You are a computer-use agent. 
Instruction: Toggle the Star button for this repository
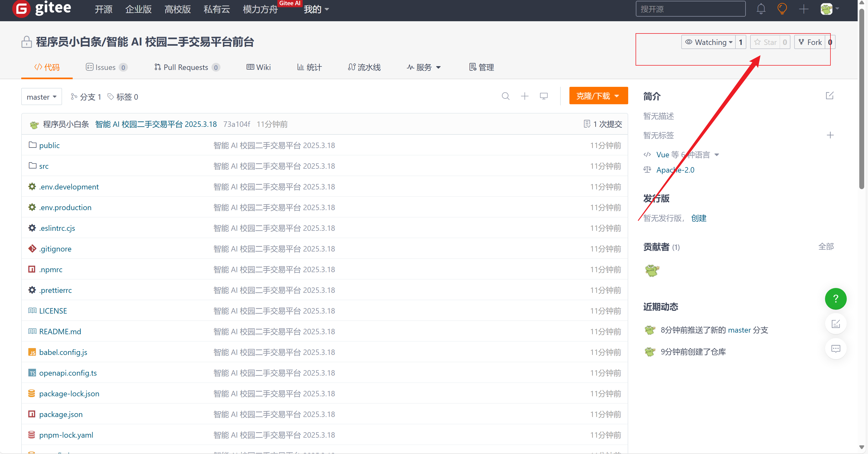[765, 42]
